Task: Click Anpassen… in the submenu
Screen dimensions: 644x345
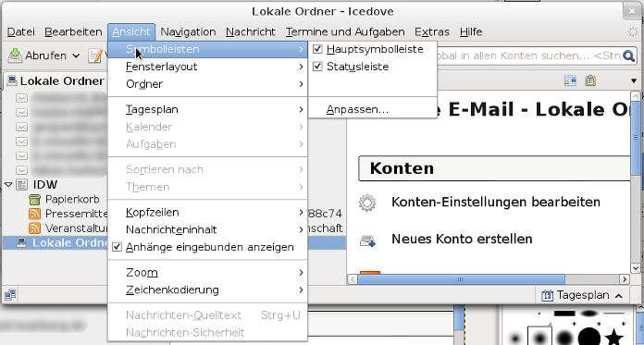Action: pyautogui.click(x=357, y=110)
